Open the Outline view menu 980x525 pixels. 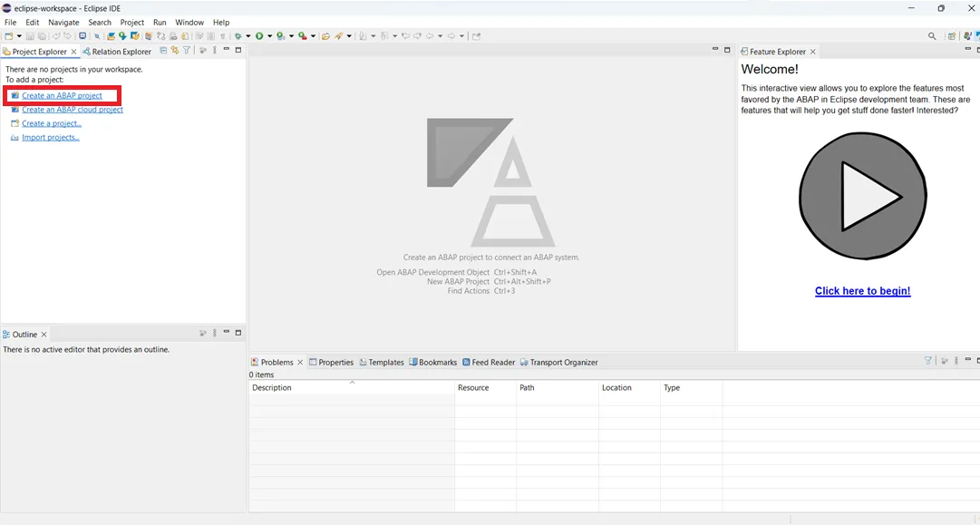(214, 333)
